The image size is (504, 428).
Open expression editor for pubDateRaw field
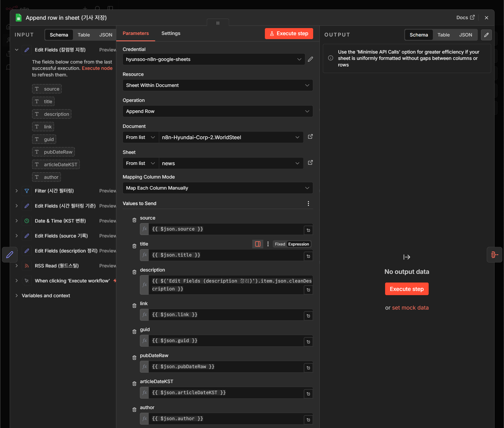[308, 368]
